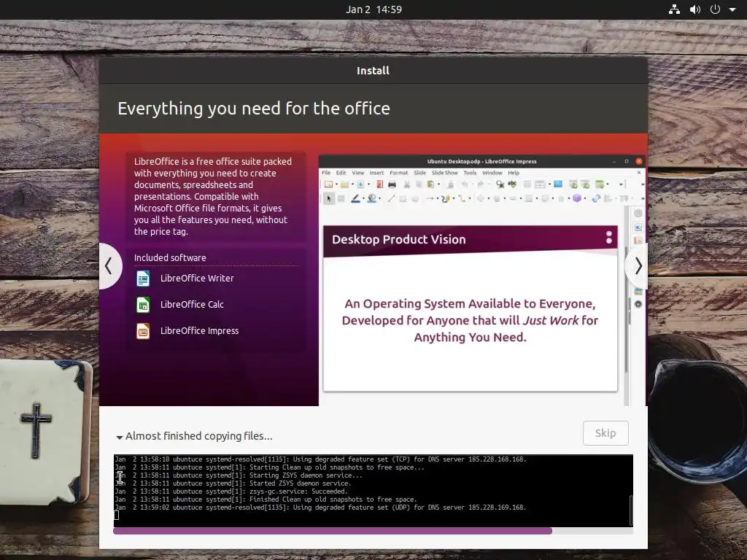The image size is (747, 560).
Task: Open the File menu in Impress screenshot
Action: pyautogui.click(x=326, y=173)
